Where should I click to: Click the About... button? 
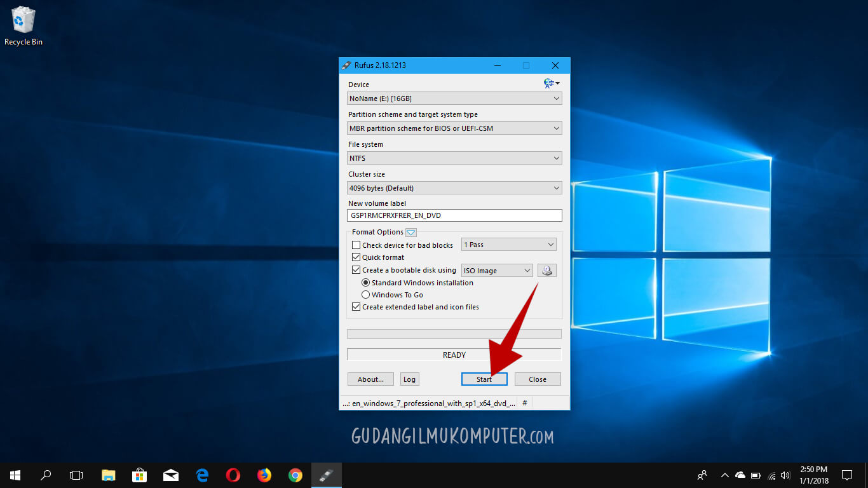tap(370, 379)
